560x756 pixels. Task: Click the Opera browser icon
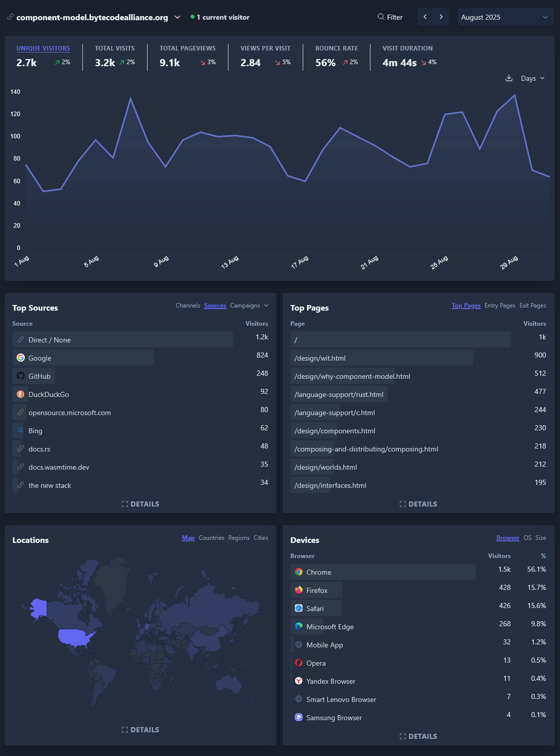point(299,663)
